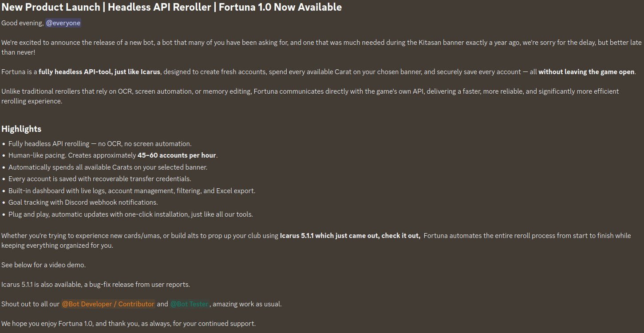Viewport: 644px width, 333px height.
Task: Click the New Product Launch announcement title
Action: tap(171, 8)
